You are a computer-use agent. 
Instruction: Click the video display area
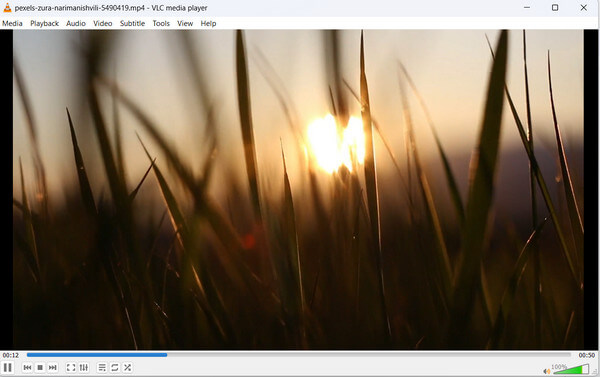298,189
